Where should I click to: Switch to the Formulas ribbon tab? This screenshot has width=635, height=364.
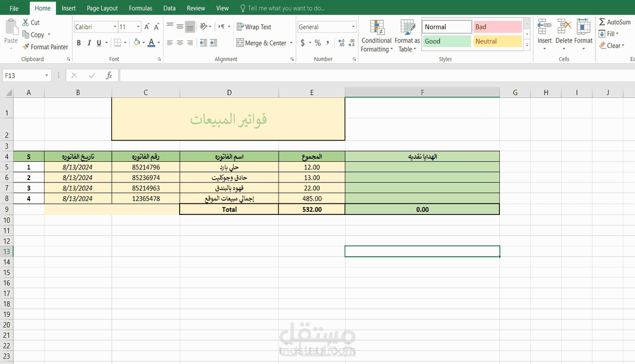pos(140,8)
